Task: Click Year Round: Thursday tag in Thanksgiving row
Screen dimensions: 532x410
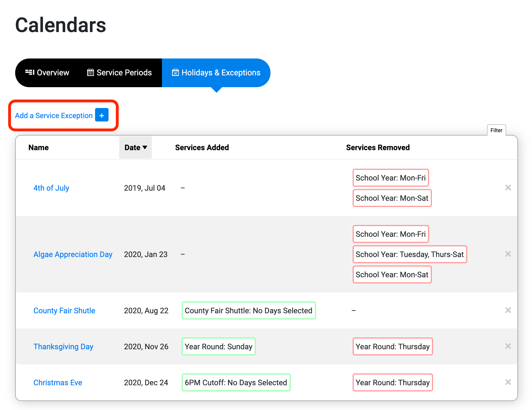Action: point(393,346)
